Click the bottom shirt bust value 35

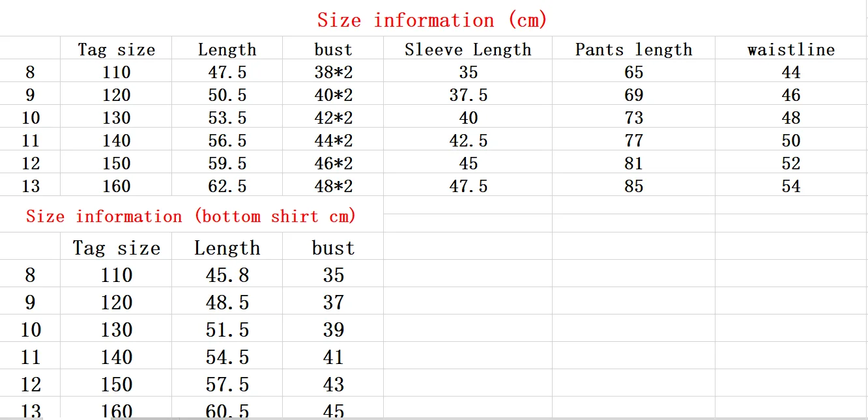coord(333,275)
